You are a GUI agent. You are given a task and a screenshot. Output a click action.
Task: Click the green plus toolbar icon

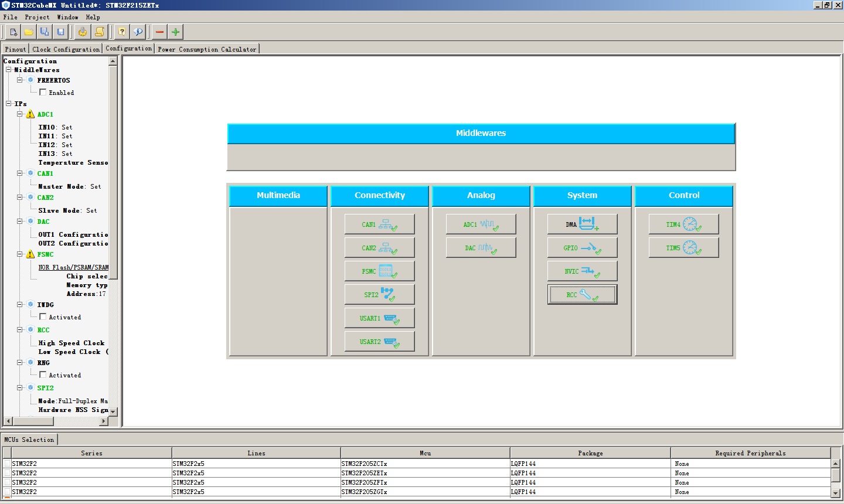pos(175,32)
